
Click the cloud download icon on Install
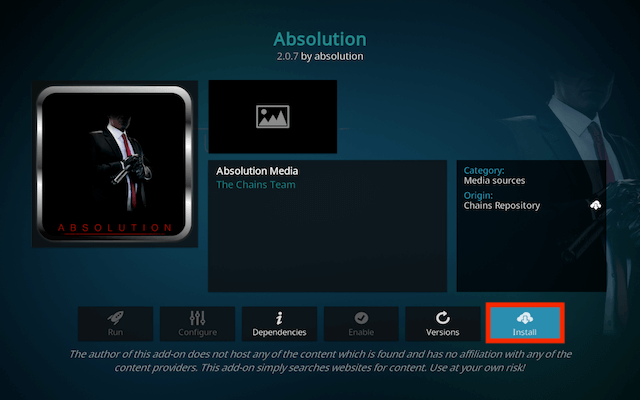coord(525,318)
